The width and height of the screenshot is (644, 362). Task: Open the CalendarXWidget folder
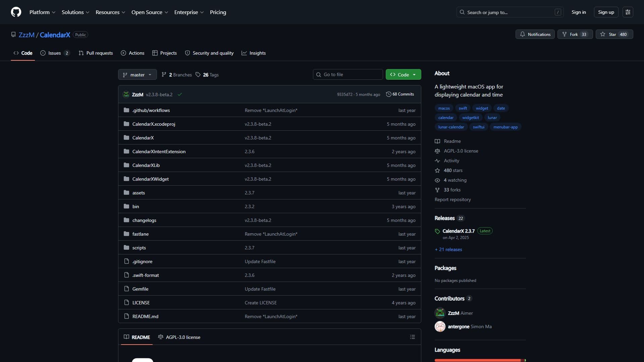coord(150,179)
